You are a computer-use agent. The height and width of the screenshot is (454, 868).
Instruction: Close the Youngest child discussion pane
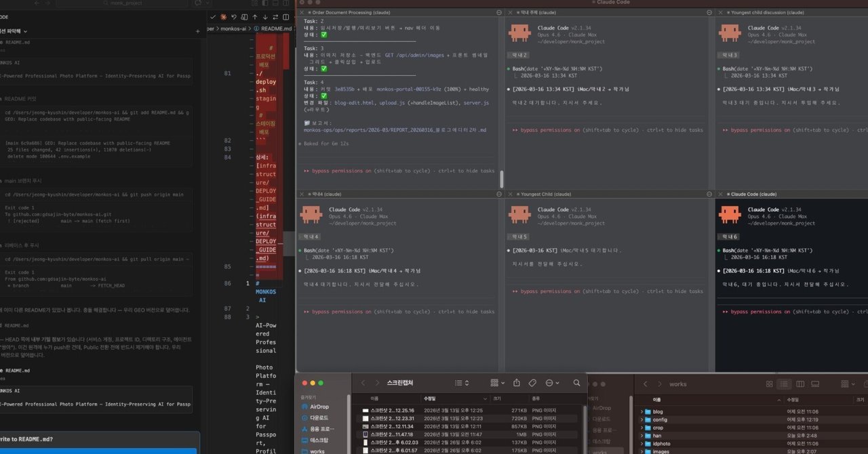coord(720,12)
